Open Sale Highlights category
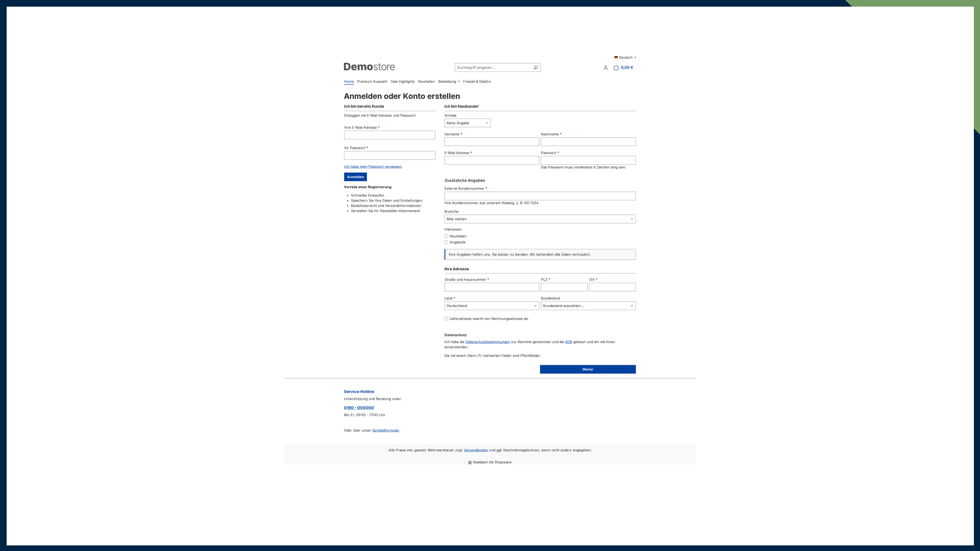This screenshot has height=551, width=980. 403,82
